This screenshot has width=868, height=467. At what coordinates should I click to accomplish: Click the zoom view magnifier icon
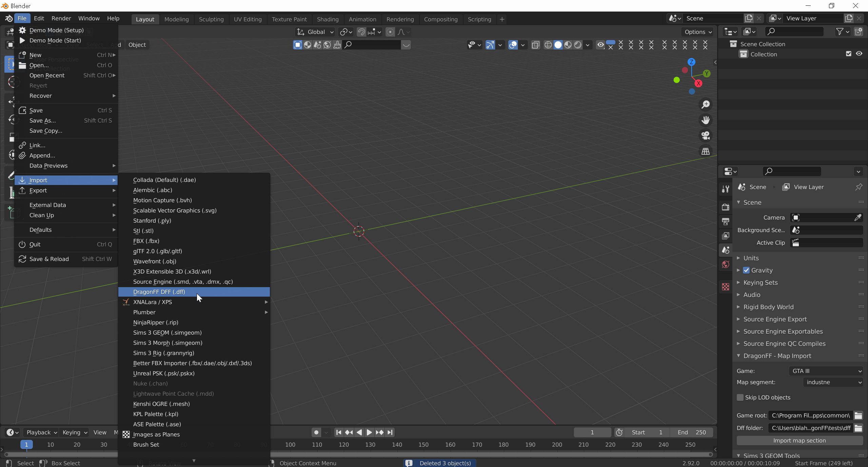(x=706, y=105)
